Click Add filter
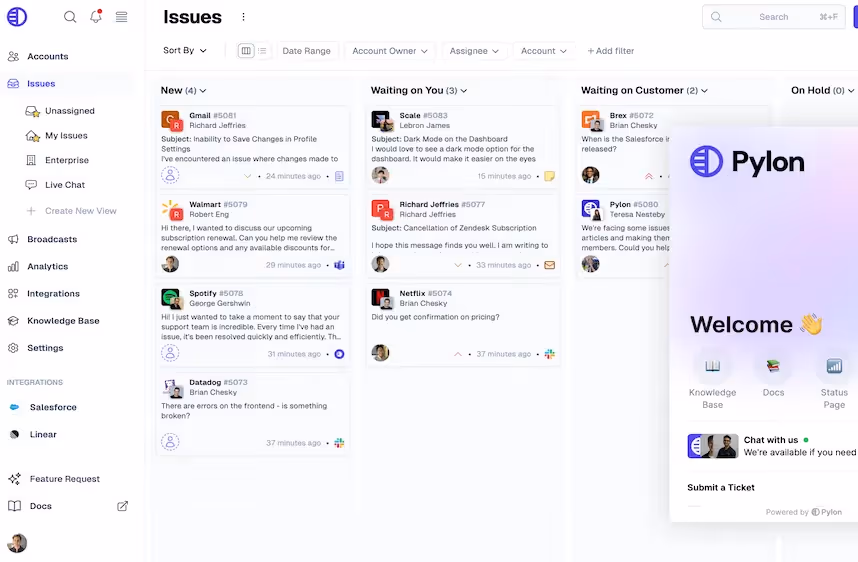 (611, 51)
